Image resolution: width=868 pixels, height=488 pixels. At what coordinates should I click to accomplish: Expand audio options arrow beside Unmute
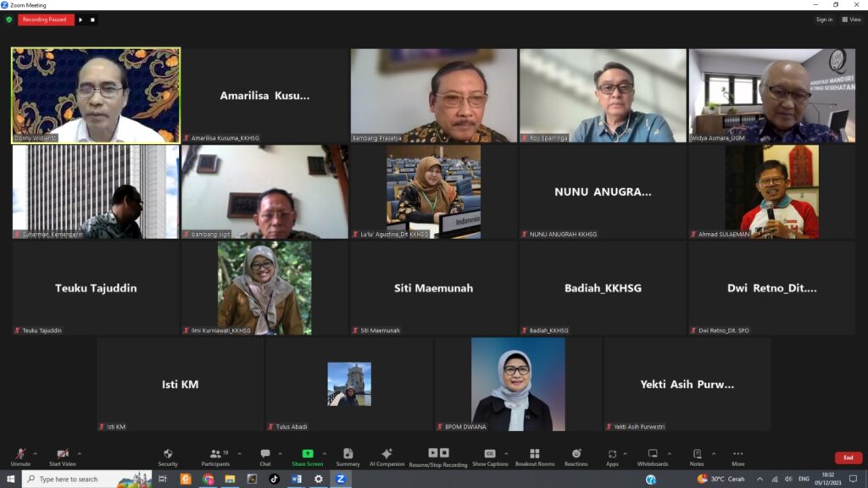(x=36, y=453)
